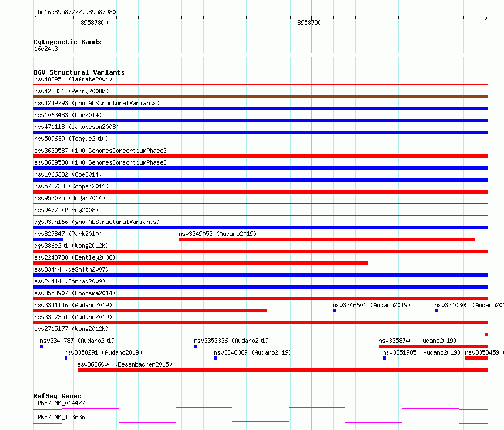Click esv2715177 (Wong2012b) label
Viewport: 504px width, 430px height.
(x=71, y=329)
